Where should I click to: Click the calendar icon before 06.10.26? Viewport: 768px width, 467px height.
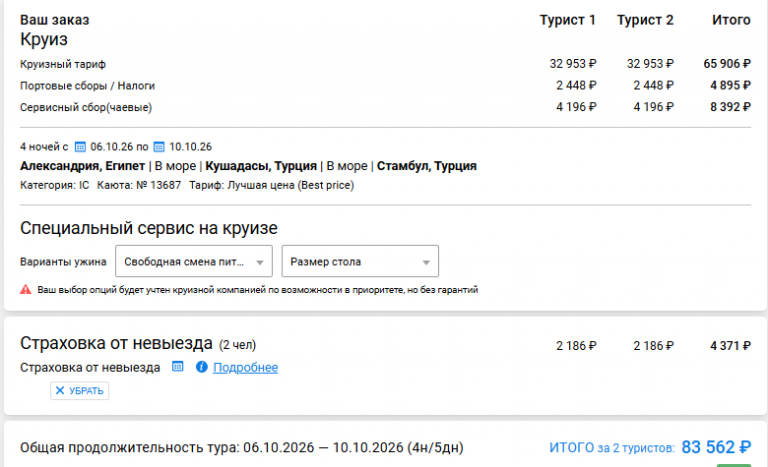80,147
